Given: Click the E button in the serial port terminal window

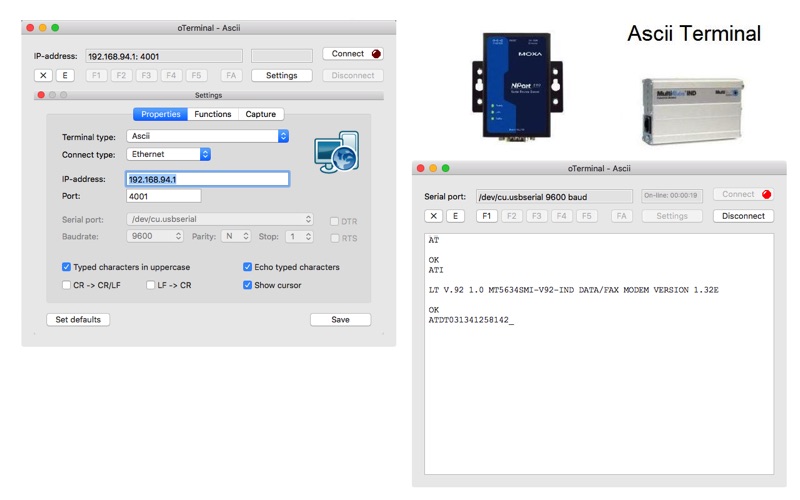Looking at the screenshot, I should (x=456, y=216).
